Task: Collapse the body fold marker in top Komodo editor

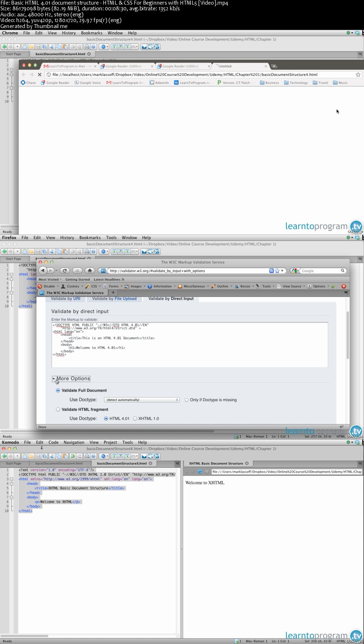Action: [11, 88]
